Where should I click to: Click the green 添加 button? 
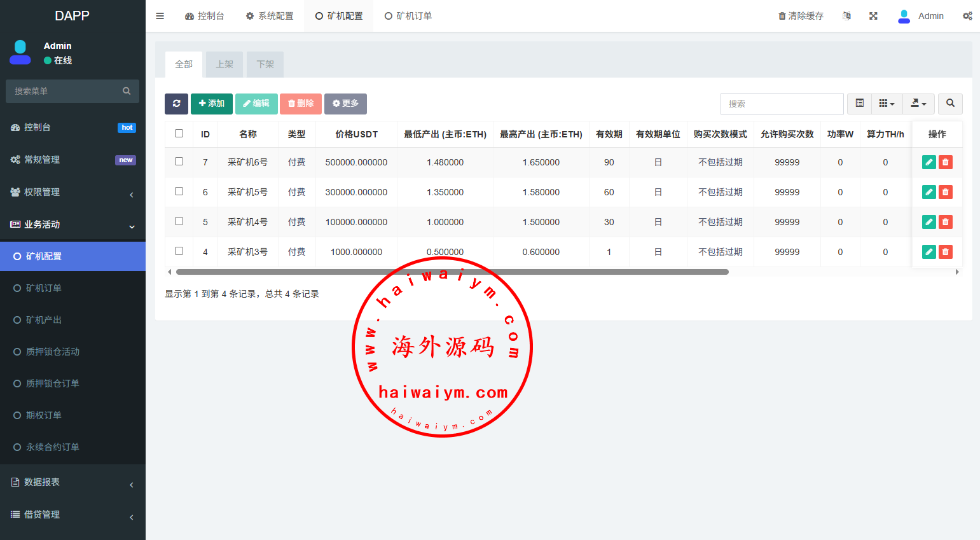(211, 104)
